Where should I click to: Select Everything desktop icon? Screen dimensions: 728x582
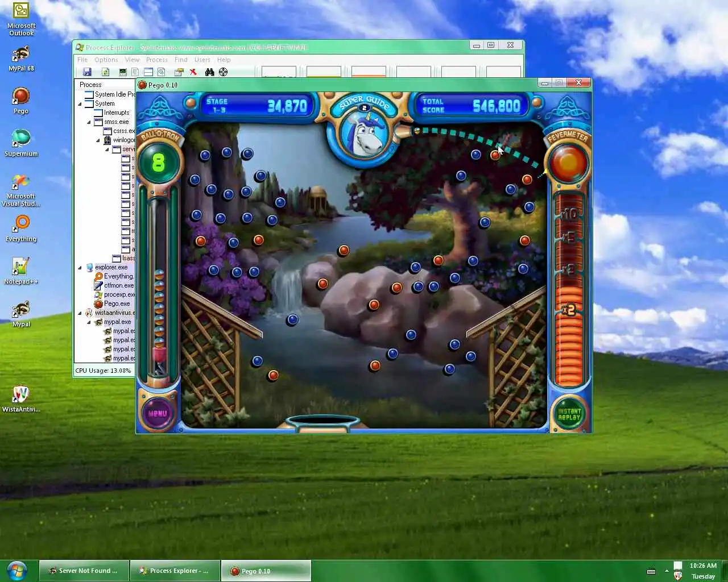tap(21, 228)
